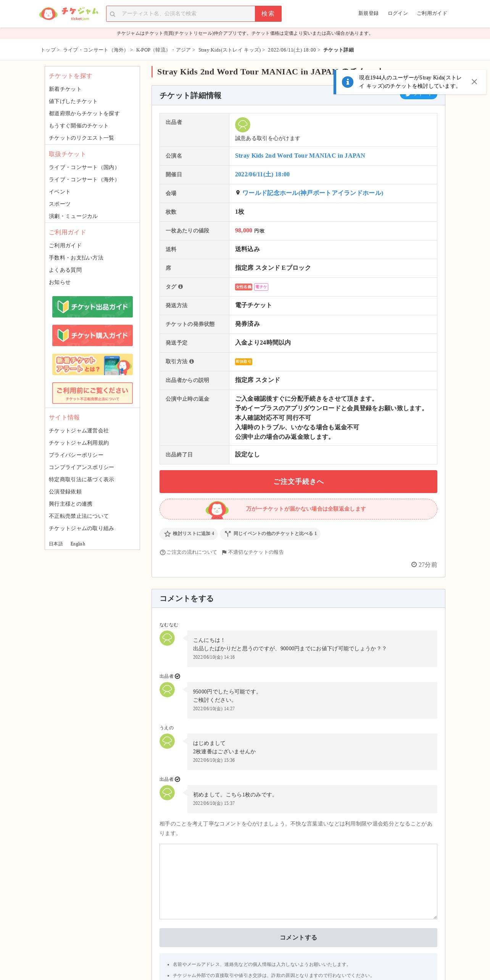Select 新着チケット in sidebar
The height and width of the screenshot is (980, 490).
coord(65,89)
